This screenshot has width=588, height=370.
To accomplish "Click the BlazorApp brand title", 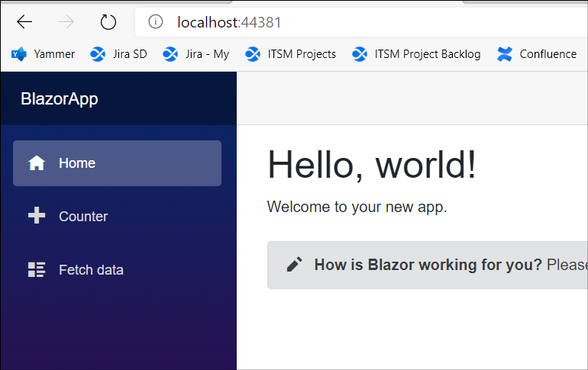I will [60, 99].
